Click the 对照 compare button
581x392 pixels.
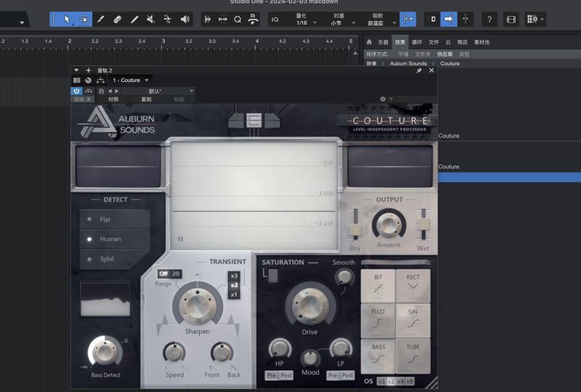coord(113,99)
